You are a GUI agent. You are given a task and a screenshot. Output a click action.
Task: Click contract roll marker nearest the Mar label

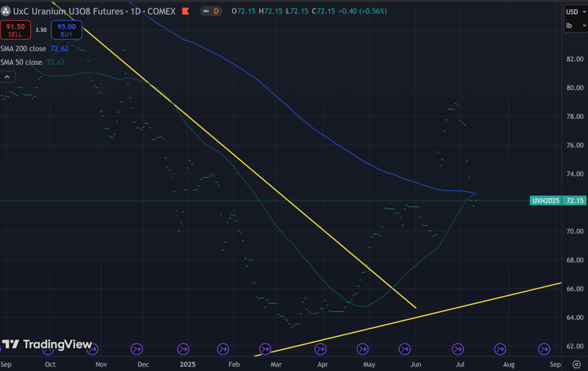tap(265, 349)
